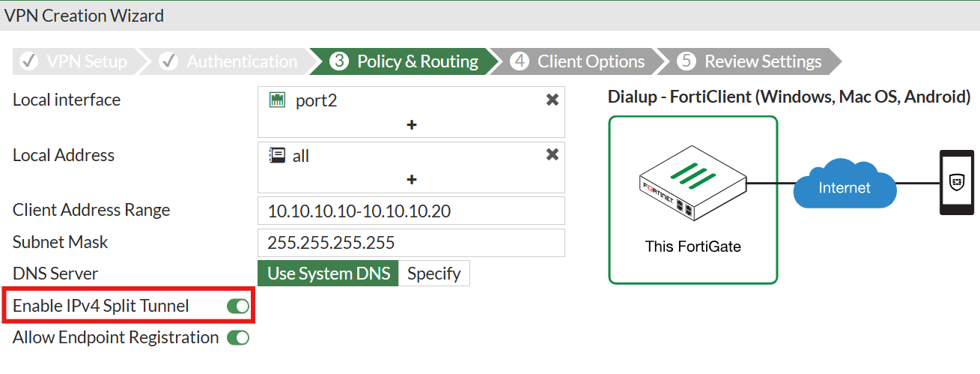The width and height of the screenshot is (980, 374).
Task: Click the Subnet Mask label
Action: click(61, 242)
